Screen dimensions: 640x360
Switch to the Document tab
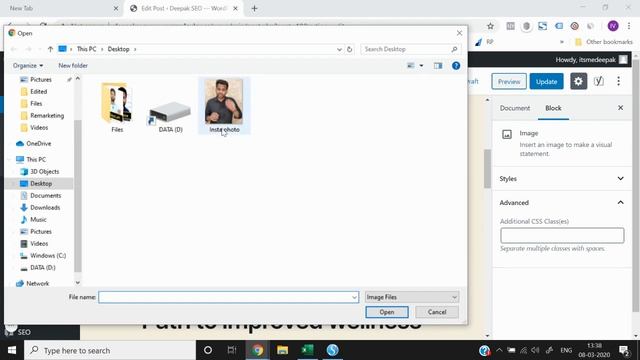click(x=515, y=108)
